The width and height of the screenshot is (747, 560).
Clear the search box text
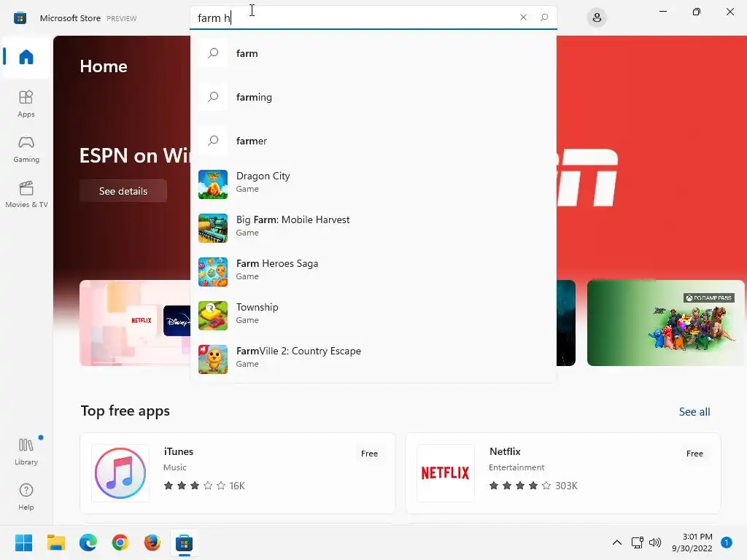click(523, 17)
